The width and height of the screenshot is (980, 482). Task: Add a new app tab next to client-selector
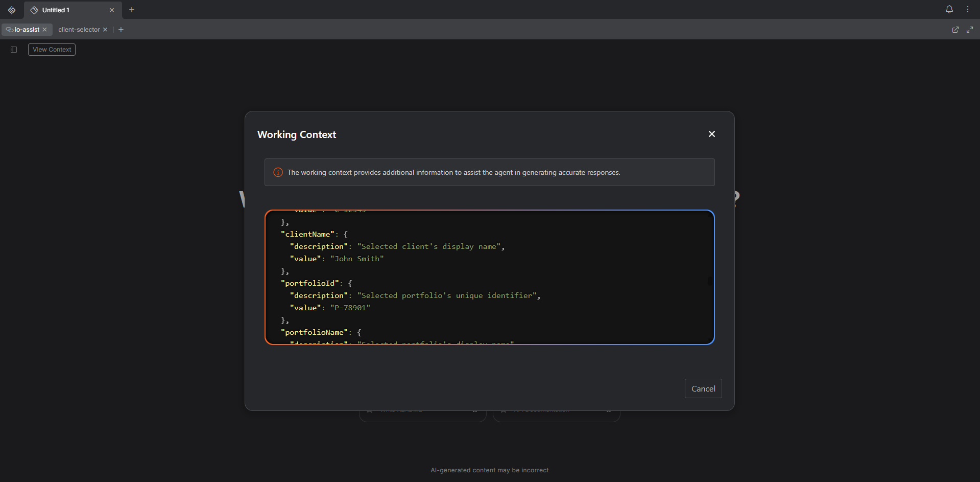[121, 30]
